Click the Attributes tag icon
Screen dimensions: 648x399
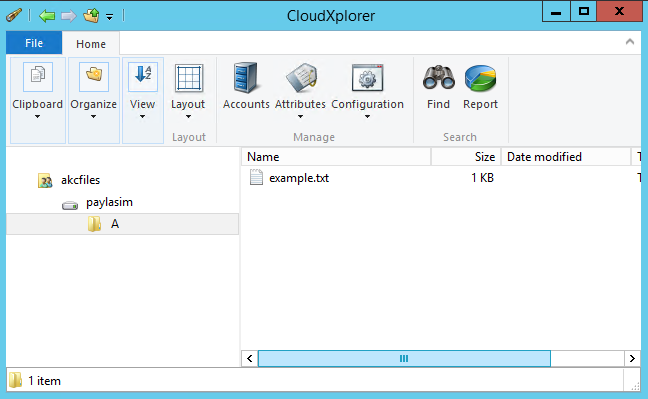tap(301, 77)
